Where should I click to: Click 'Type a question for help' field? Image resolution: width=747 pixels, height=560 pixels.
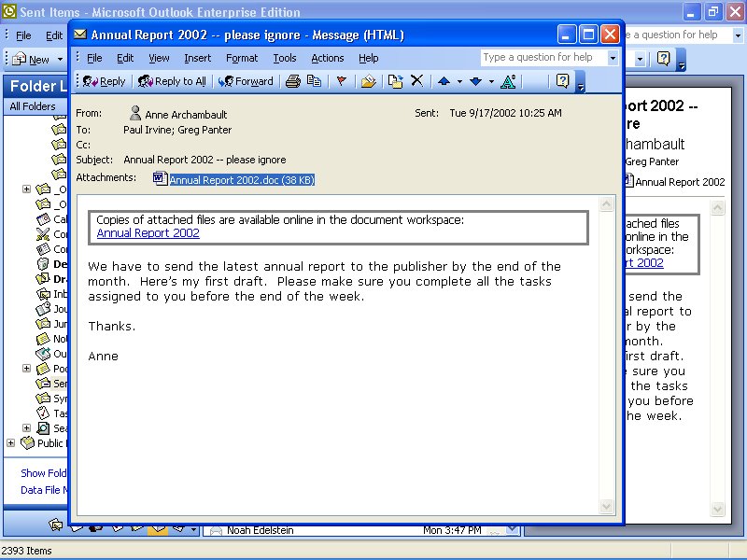click(x=543, y=58)
